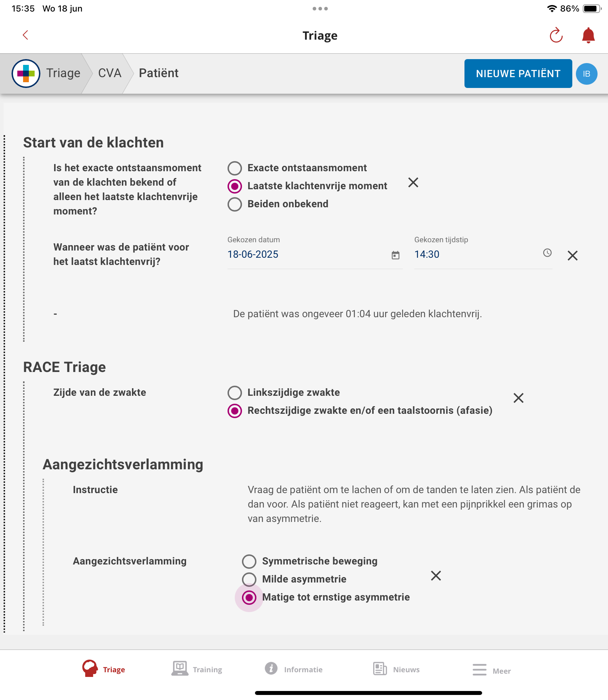Tap the refresh icon in header

pyautogui.click(x=556, y=35)
